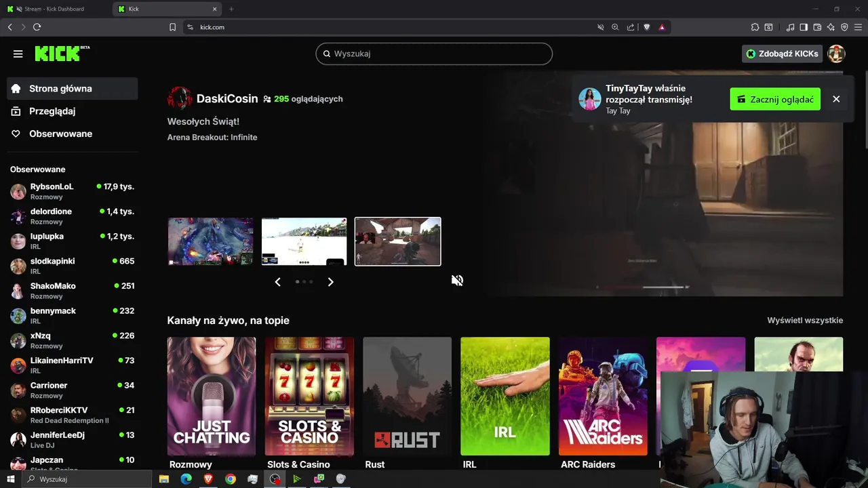
Task: Open the Rust category card
Action: click(407, 396)
